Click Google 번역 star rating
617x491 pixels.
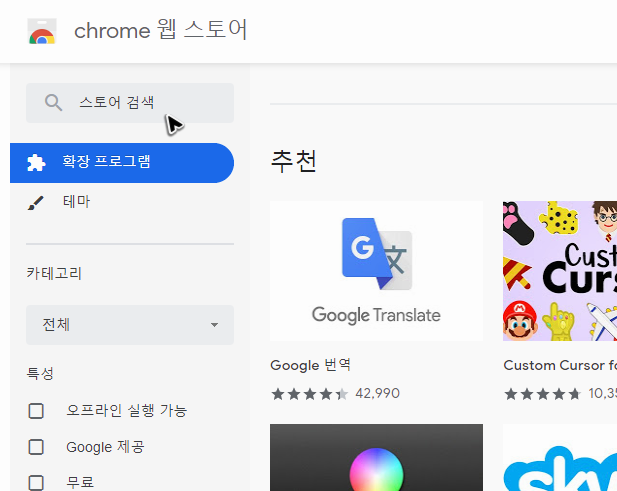pos(310,394)
